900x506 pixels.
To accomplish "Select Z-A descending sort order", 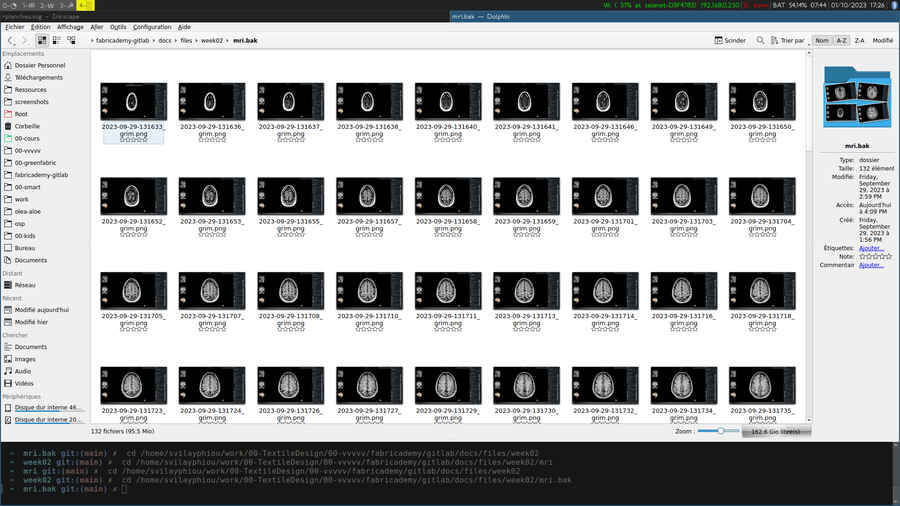I will [x=859, y=41].
